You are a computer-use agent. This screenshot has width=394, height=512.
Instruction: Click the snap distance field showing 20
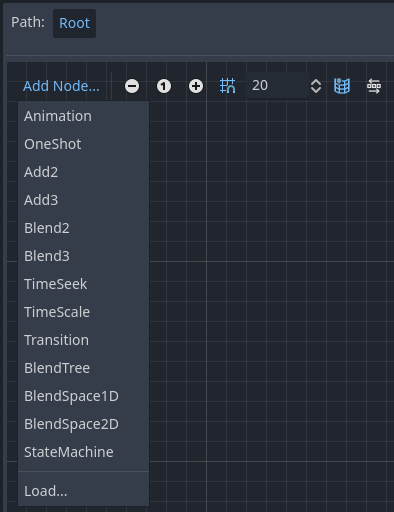[x=277, y=86]
